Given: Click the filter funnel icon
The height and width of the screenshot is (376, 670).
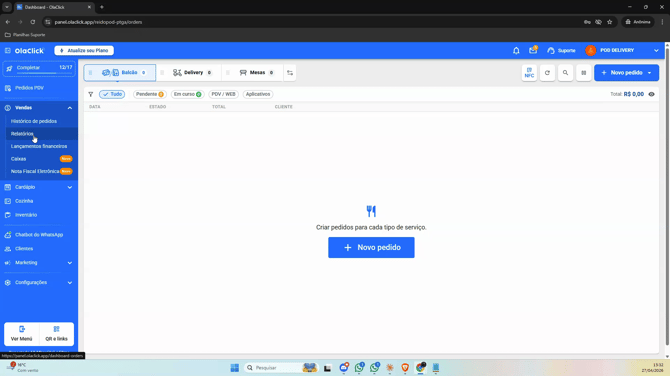Looking at the screenshot, I should coord(91,94).
